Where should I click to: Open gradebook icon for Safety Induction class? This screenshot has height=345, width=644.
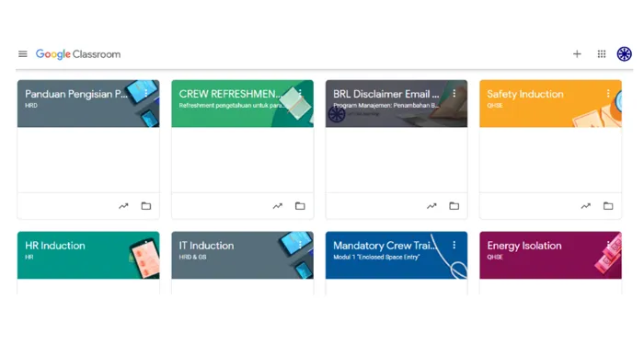pos(586,206)
